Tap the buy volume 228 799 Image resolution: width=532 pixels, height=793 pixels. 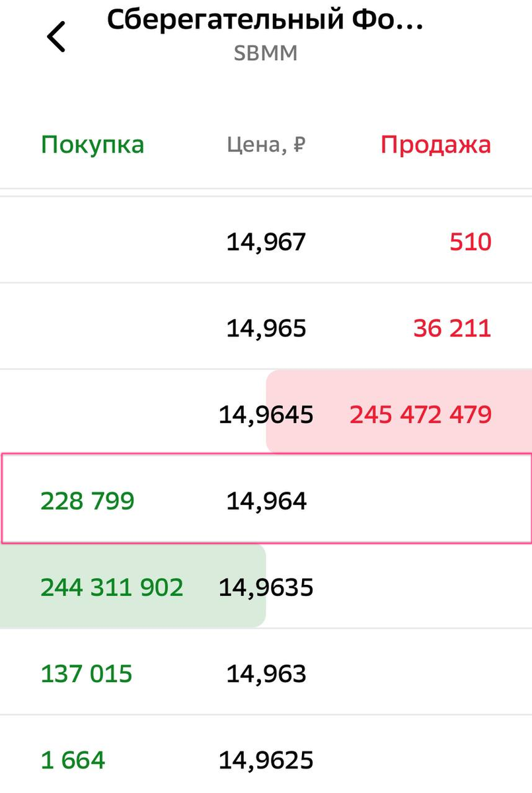point(87,500)
